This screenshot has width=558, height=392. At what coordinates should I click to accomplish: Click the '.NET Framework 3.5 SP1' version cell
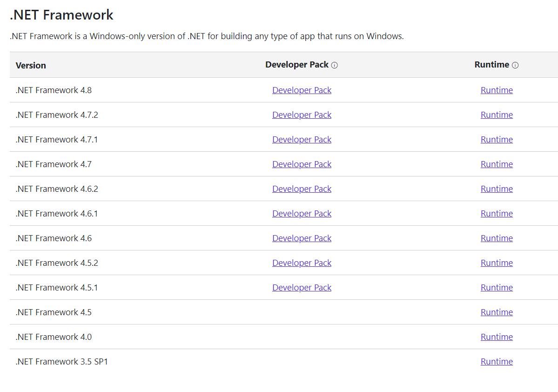coord(62,362)
